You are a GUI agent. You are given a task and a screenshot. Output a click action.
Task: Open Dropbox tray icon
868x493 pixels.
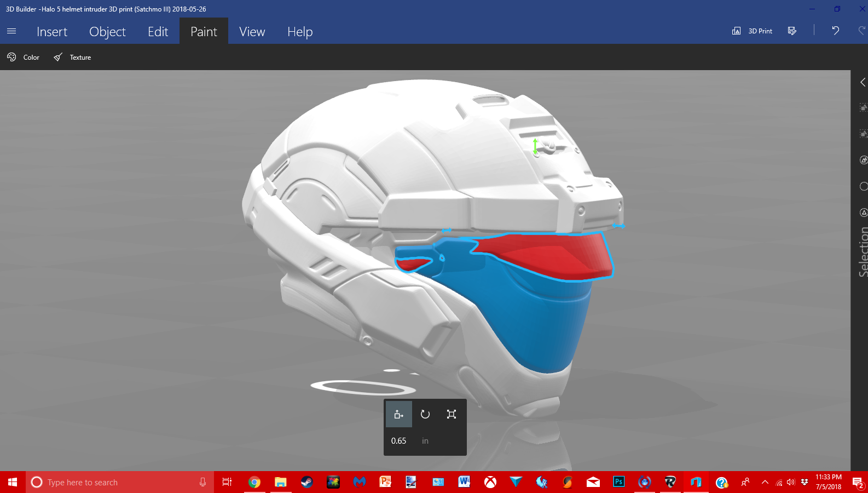coord(804,482)
